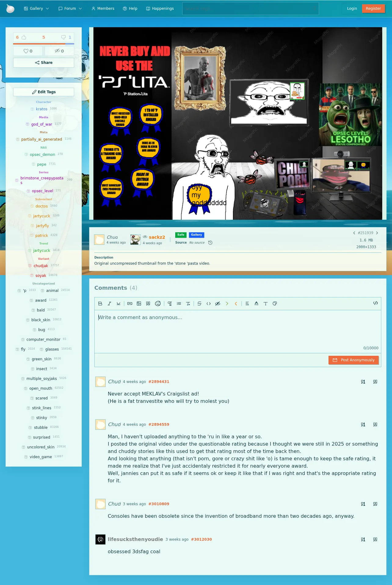Clear text formatting in comment editor
Viewport: 392px width, 585px height.
(x=188, y=304)
